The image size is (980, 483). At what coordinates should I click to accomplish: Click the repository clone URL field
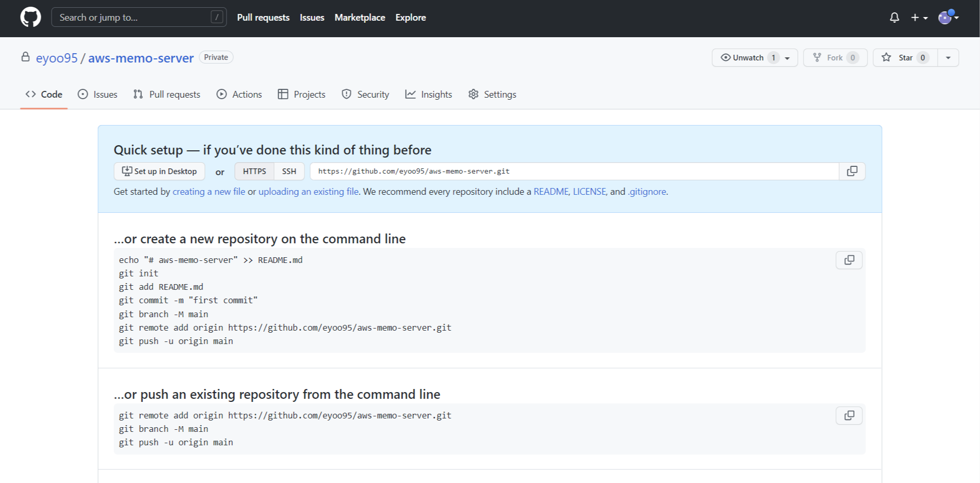coord(574,172)
